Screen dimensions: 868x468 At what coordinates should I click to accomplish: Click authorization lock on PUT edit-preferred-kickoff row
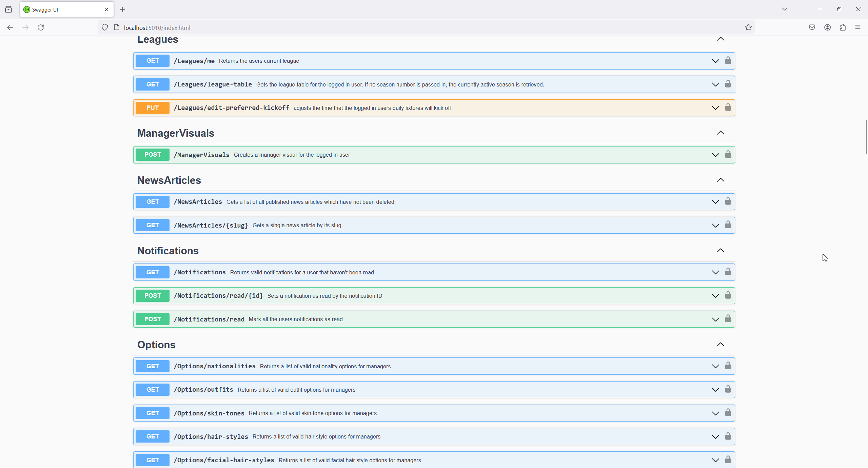coord(728,108)
